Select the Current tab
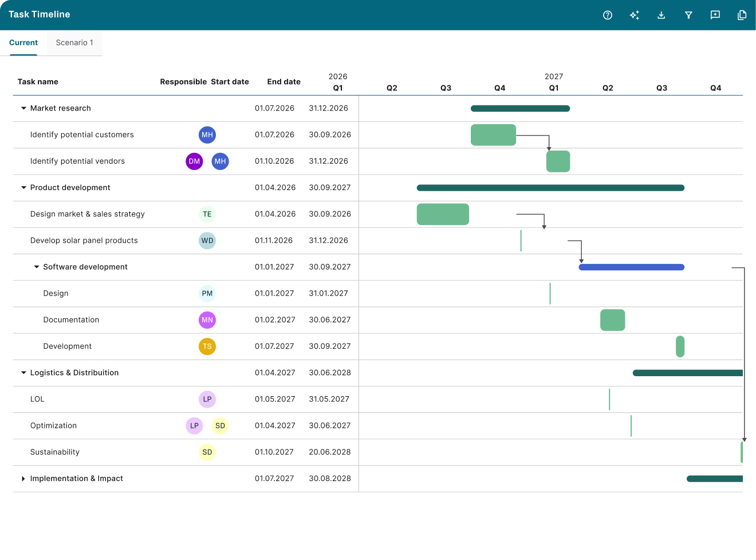 click(23, 43)
